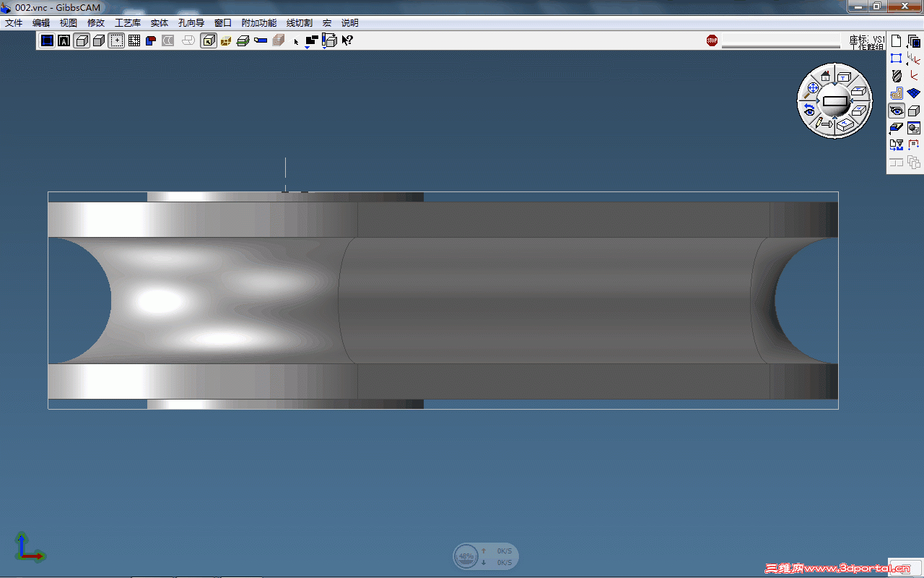Image resolution: width=924 pixels, height=578 pixels.
Task: Click the progress bar beside the STOP button
Action: (781, 41)
